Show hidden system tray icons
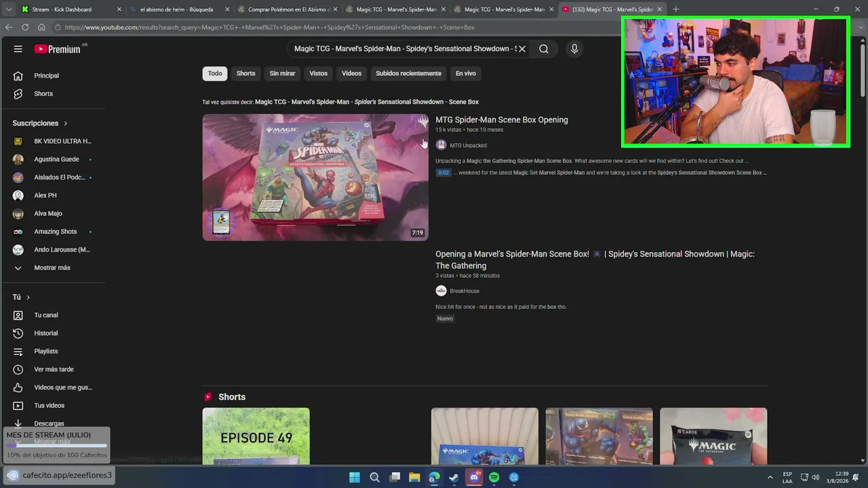This screenshot has height=488, width=868. click(x=770, y=477)
